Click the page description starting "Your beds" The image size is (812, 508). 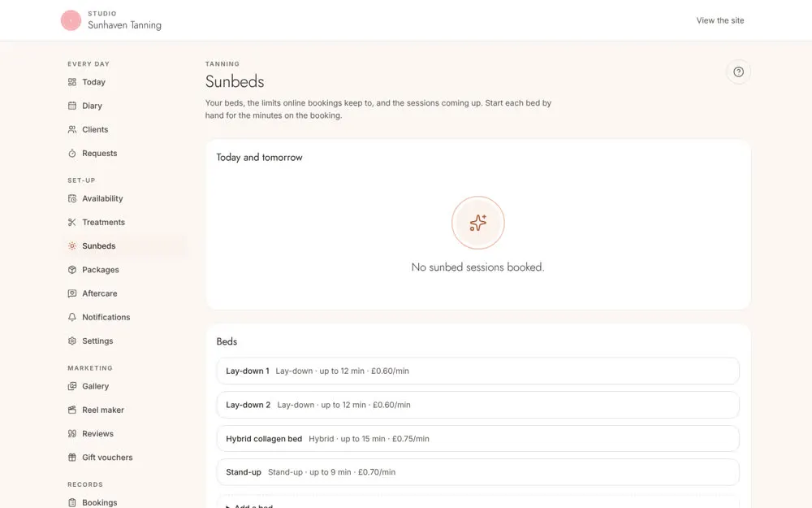[x=378, y=110]
